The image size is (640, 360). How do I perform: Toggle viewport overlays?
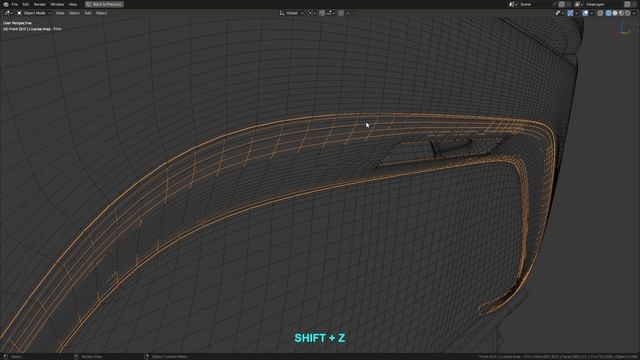point(585,13)
